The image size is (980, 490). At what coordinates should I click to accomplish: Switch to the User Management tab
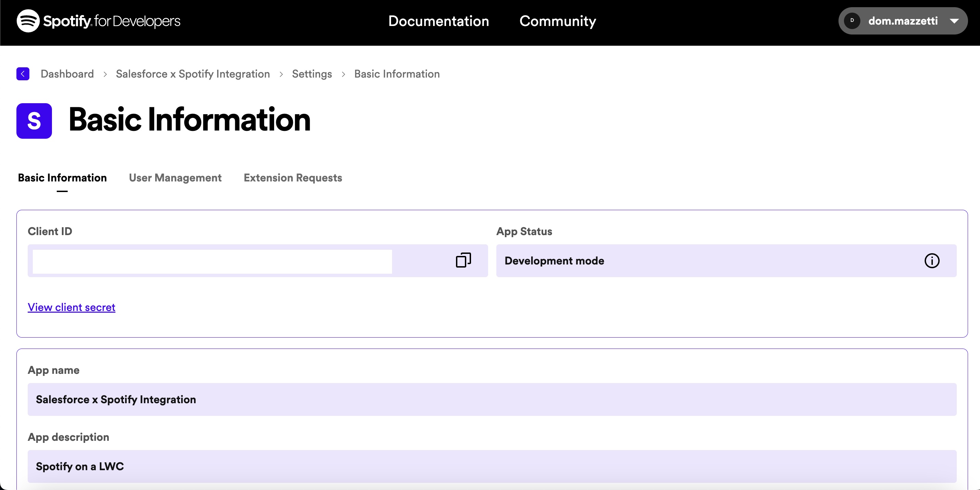[175, 178]
